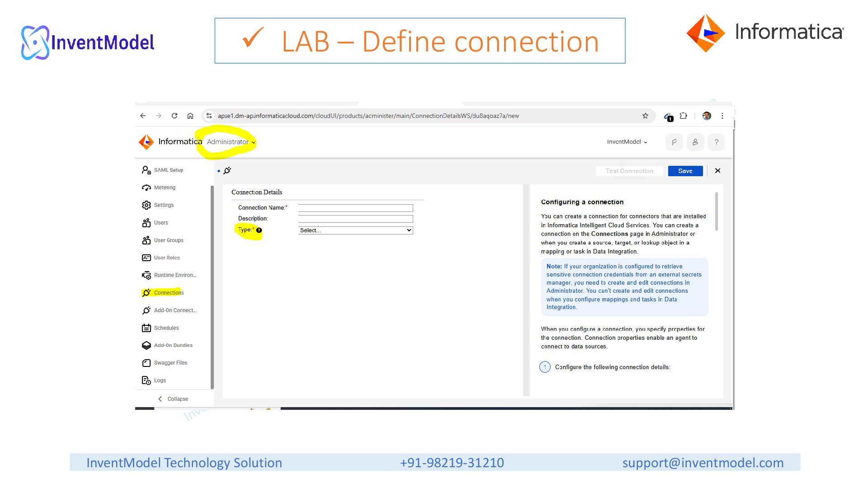Click the Swagger Files icon
Screen dimensions: 868x488
point(146,363)
